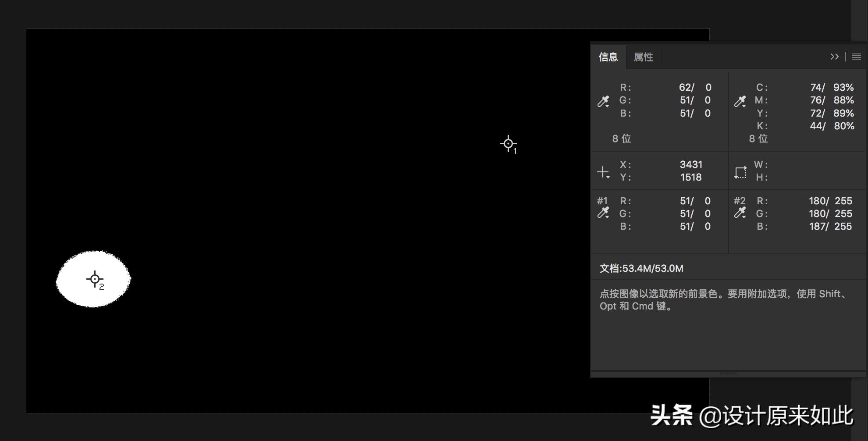Open the CMYK readout eyedropper options

[740, 101]
